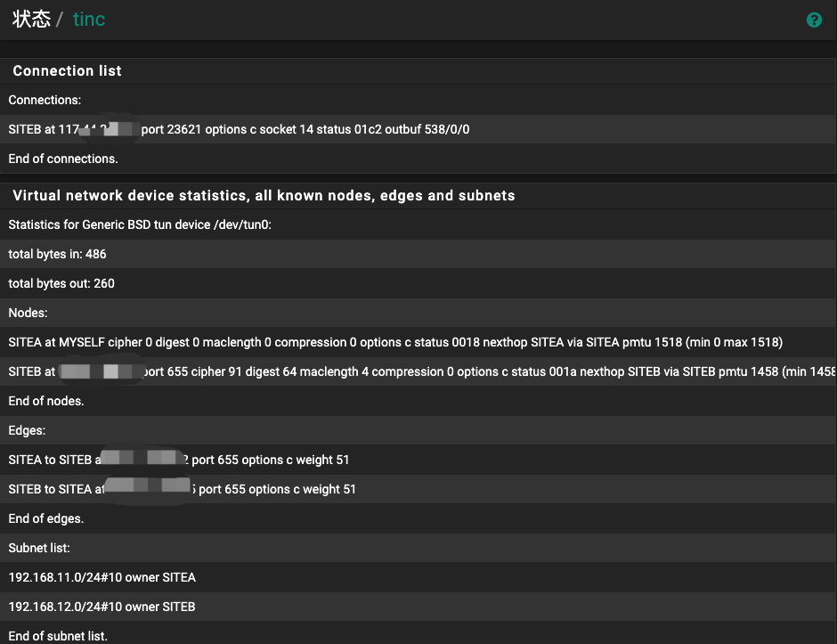Click the End of subnet list line
Screen dimensions: 837x644
pos(58,636)
